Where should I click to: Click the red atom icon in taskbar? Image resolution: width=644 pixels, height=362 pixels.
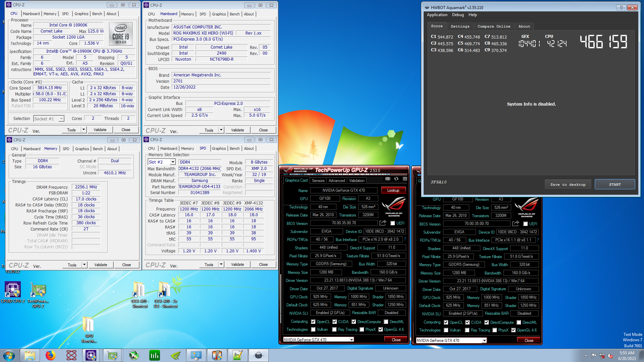(71, 355)
